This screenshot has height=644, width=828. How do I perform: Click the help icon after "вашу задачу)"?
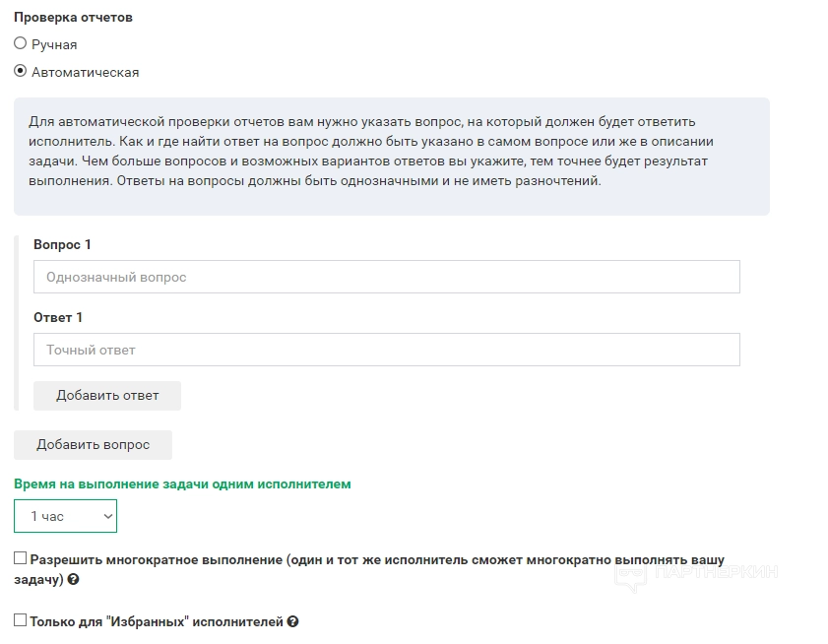pos(74,580)
